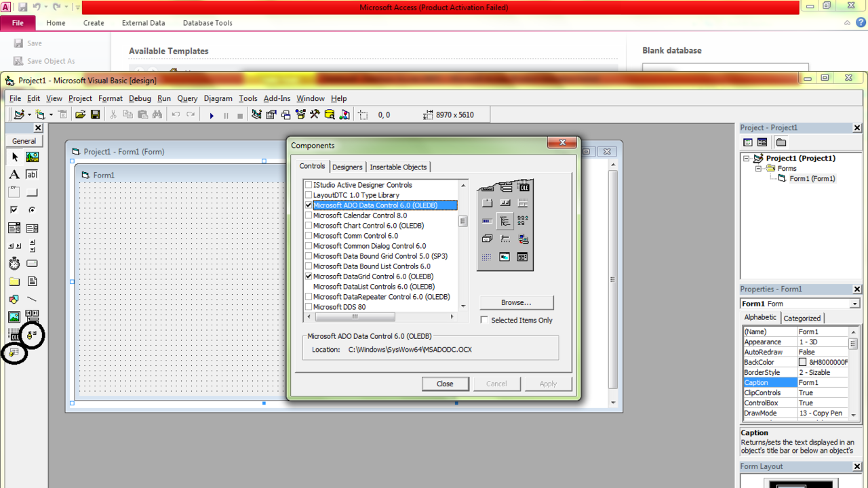Select the ComboBox control tool
The image size is (868, 488).
coord(14,228)
